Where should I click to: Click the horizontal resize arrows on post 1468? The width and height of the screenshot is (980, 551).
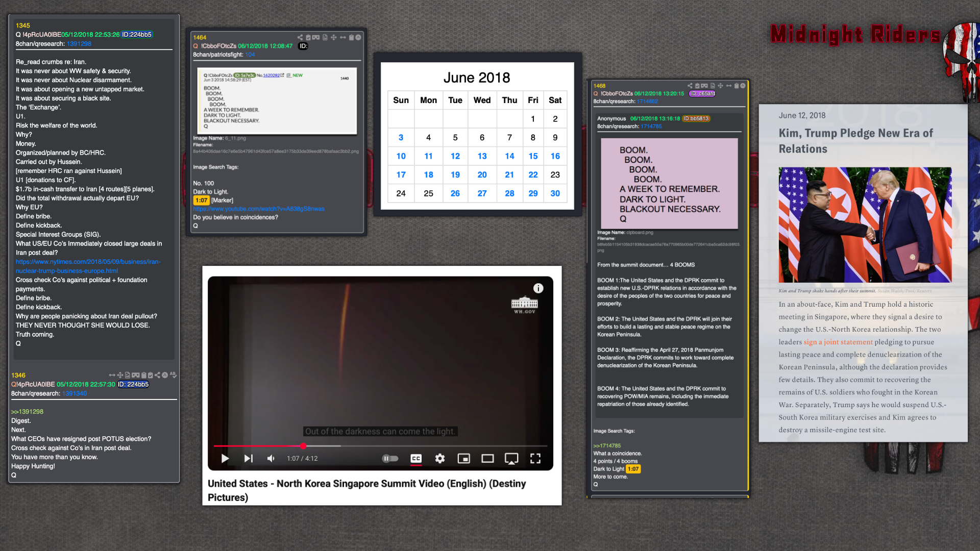pyautogui.click(x=729, y=86)
